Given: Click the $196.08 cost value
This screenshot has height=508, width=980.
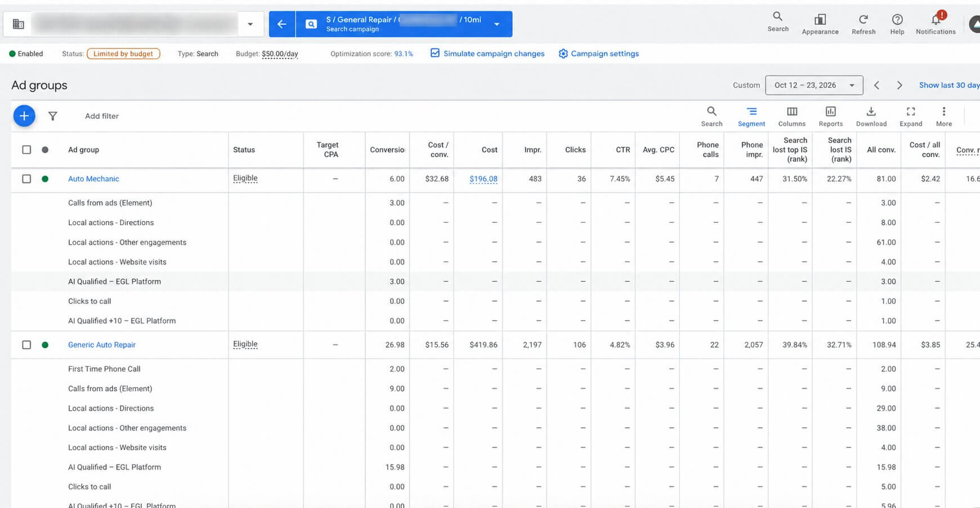Looking at the screenshot, I should [x=484, y=179].
